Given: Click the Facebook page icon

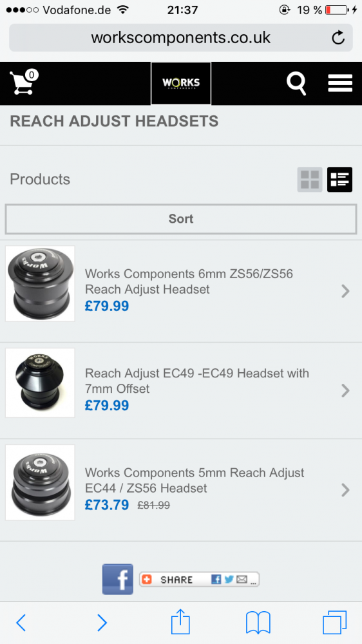Looking at the screenshot, I should click(x=118, y=579).
